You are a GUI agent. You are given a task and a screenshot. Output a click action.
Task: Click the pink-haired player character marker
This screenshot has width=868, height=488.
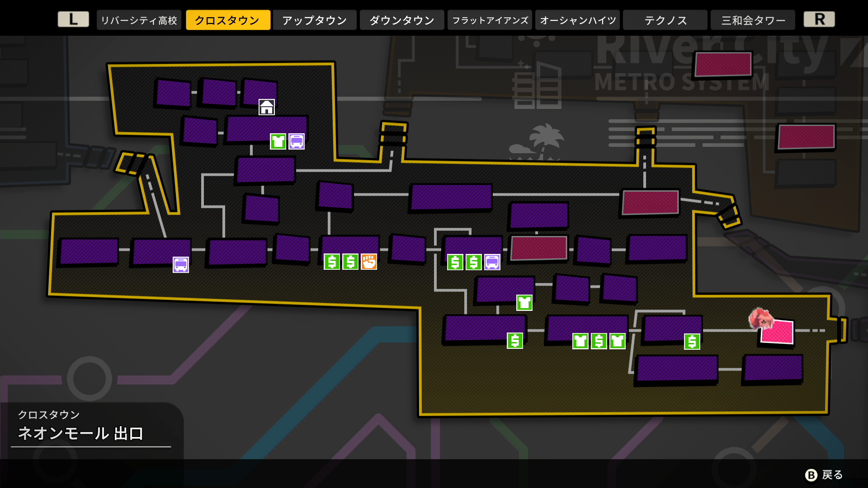pos(760,318)
